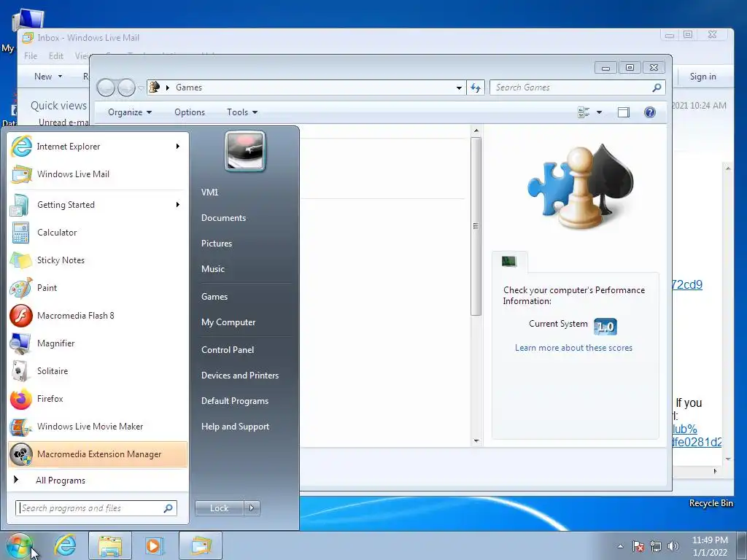Screen dimensions: 747x560
Task: Launch Magnifier from Start menu
Action: (98, 343)
